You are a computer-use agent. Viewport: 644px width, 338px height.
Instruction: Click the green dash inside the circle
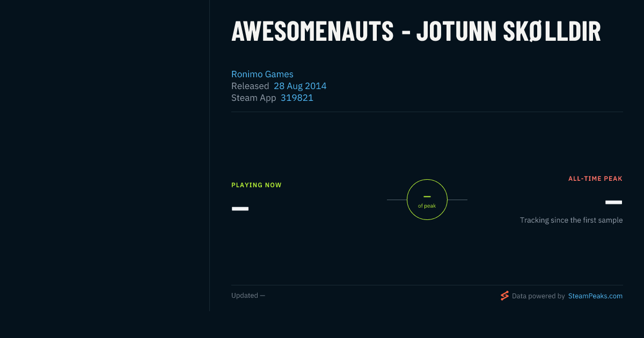tap(427, 197)
